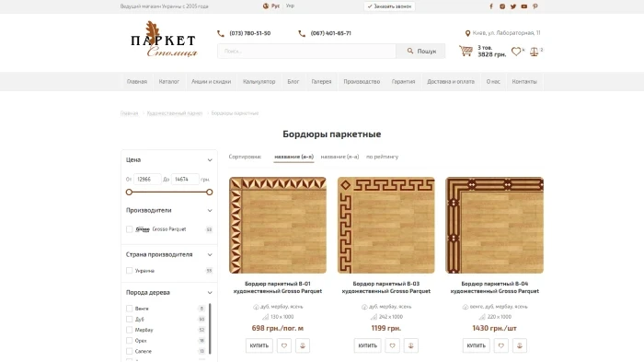Open Instagram profile icon in header
This screenshot has height=362, width=644.
[502, 6]
